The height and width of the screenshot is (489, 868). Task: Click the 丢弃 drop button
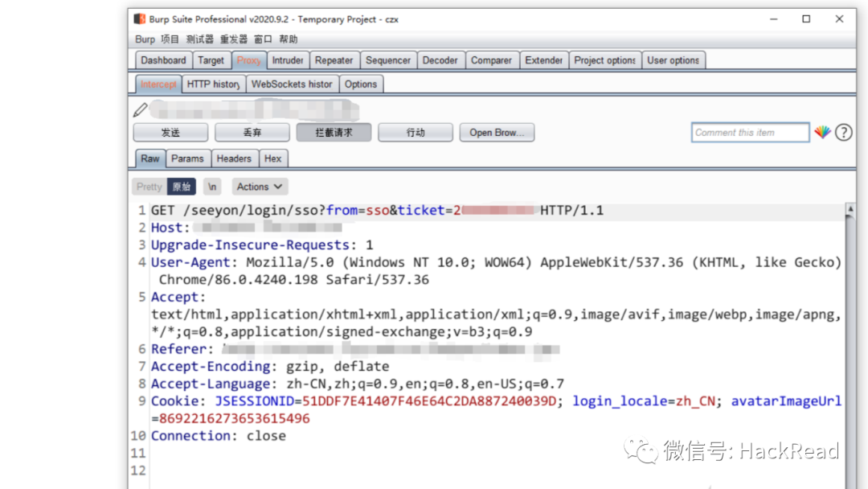point(252,133)
